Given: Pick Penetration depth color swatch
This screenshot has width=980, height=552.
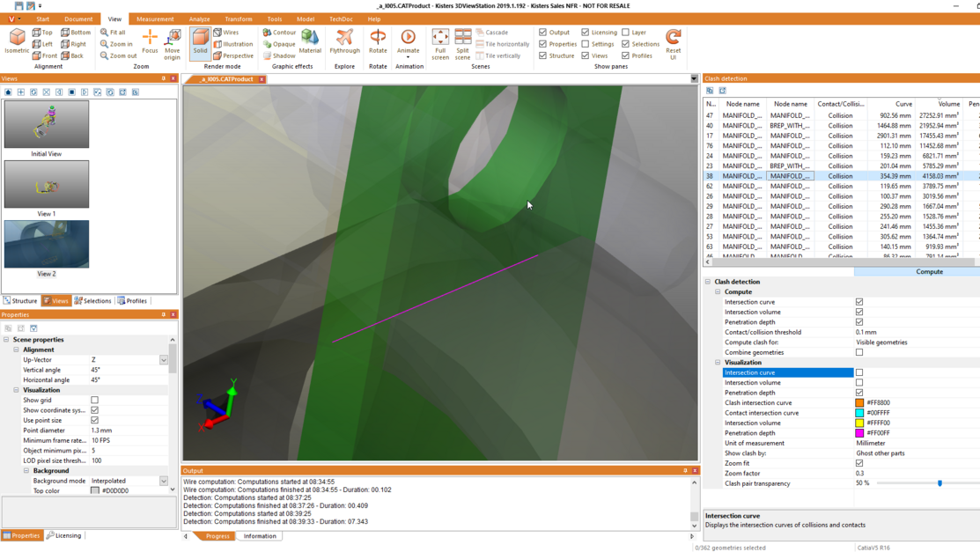Looking at the screenshot, I should tap(859, 433).
